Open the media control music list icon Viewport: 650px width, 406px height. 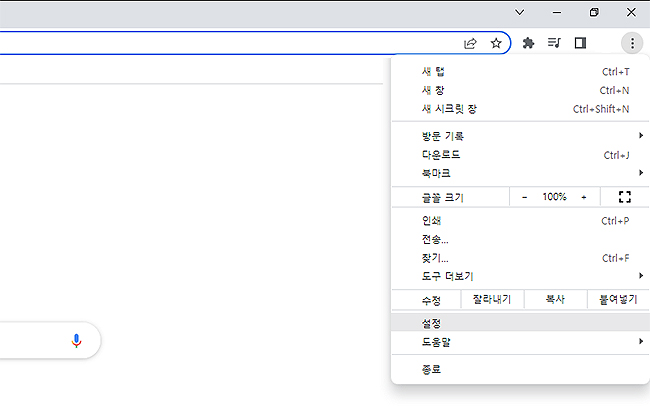click(x=554, y=43)
